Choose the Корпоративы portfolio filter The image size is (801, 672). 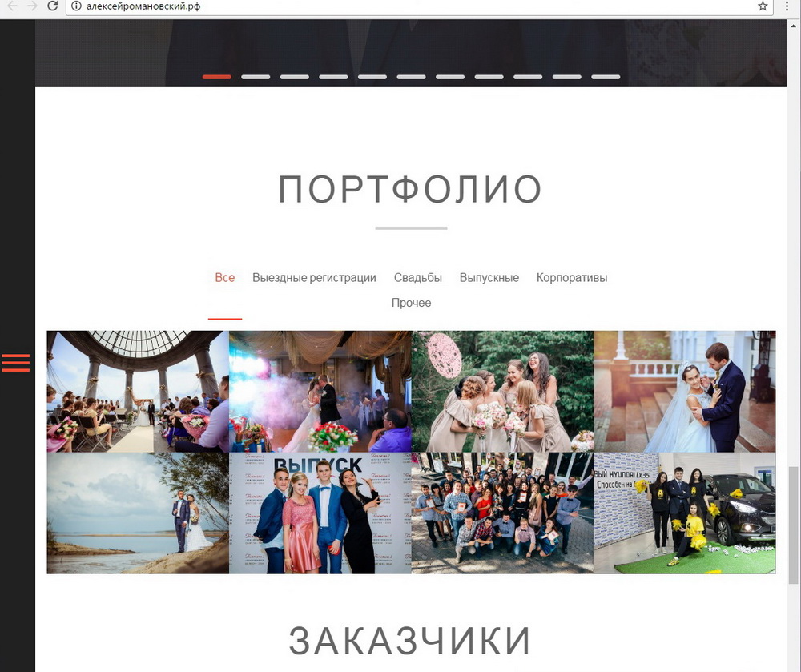click(x=572, y=278)
